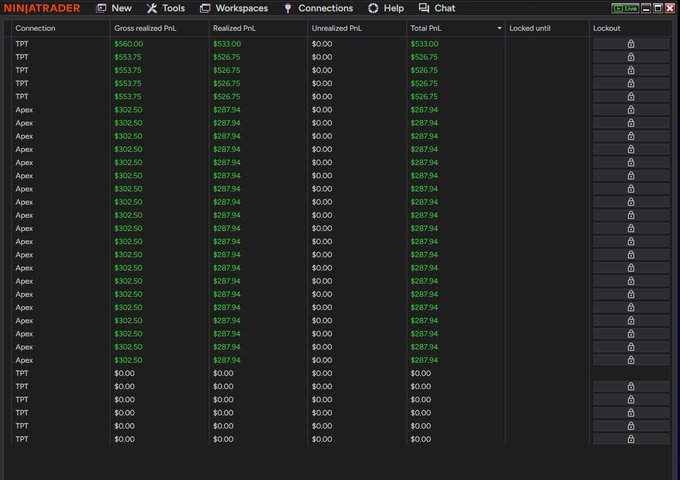This screenshot has height=480, width=680.
Task: Click the padlock in the topmost $553.75 TPT row
Action: 631,57
